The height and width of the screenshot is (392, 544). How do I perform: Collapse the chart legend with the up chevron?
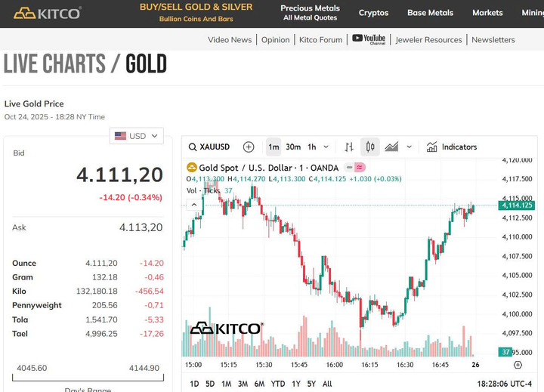[193, 204]
